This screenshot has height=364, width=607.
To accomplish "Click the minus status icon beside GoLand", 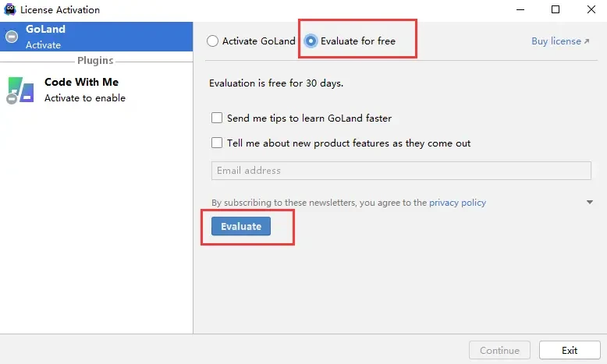I will (12, 37).
